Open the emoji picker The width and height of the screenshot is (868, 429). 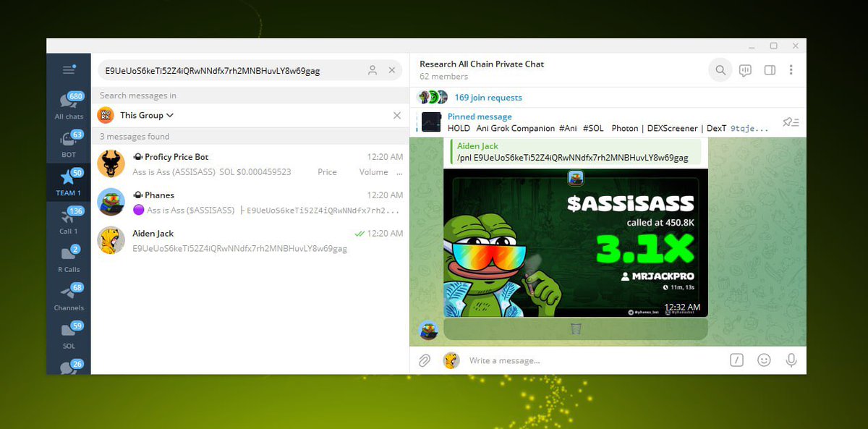[x=764, y=360]
